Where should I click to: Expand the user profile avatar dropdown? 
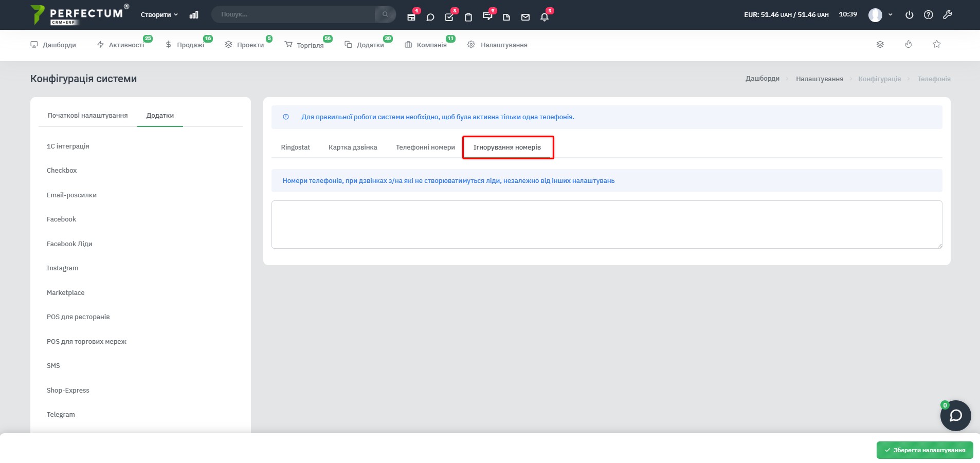tap(881, 15)
